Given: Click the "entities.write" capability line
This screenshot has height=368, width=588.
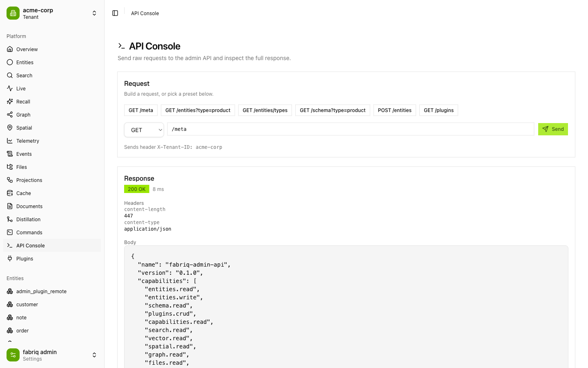Looking at the screenshot, I should pyautogui.click(x=174, y=297).
